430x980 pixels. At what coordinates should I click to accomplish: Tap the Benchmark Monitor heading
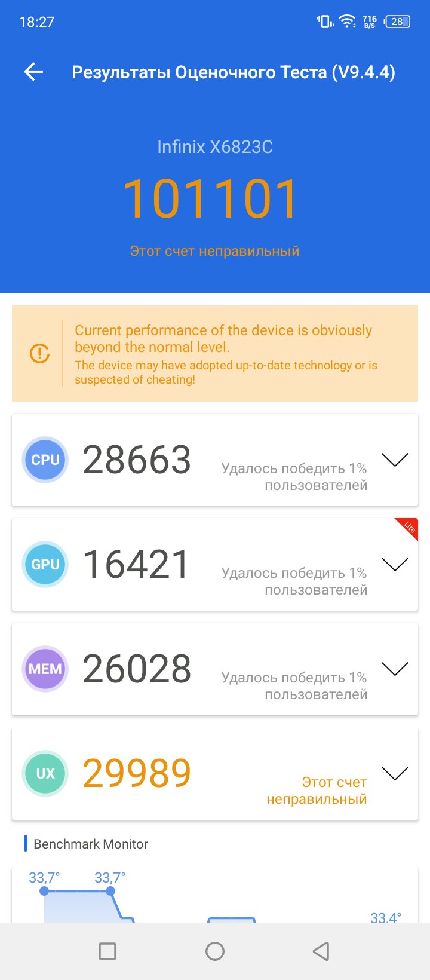coord(91,844)
